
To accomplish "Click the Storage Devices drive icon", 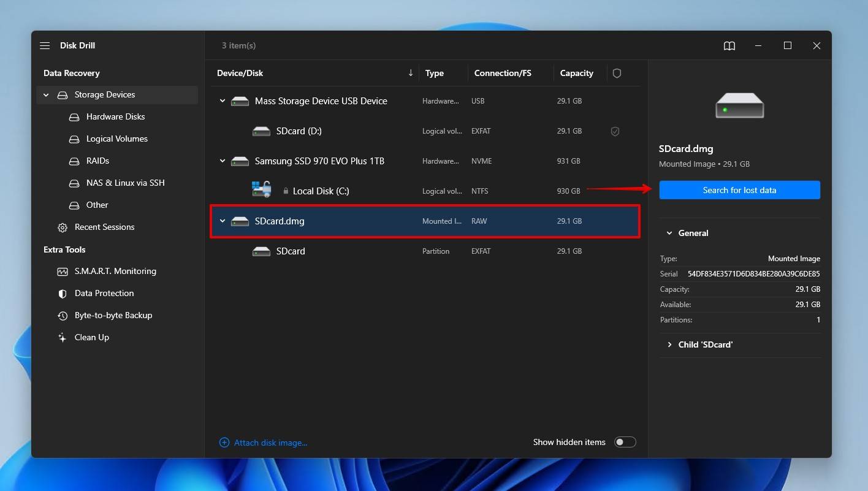I will pos(62,95).
